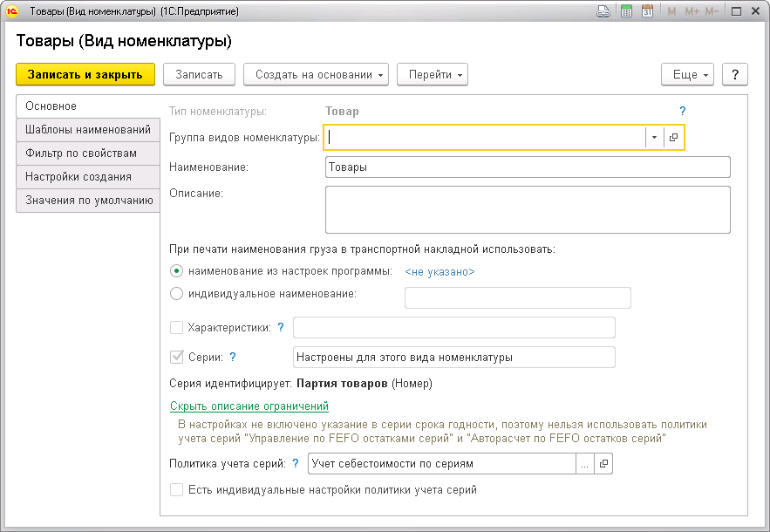This screenshot has height=532, width=770.
Task: Click help question mark next to Характеристики
Action: coord(281,327)
